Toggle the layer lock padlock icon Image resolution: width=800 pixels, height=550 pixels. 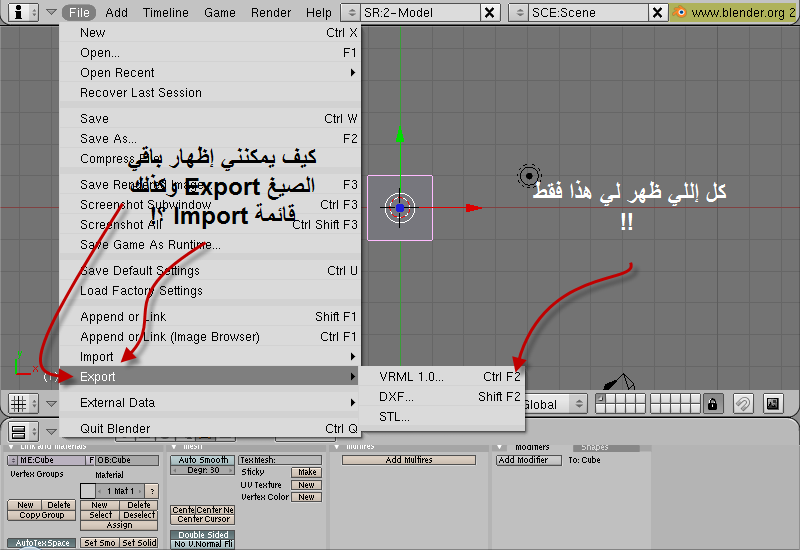coord(713,404)
